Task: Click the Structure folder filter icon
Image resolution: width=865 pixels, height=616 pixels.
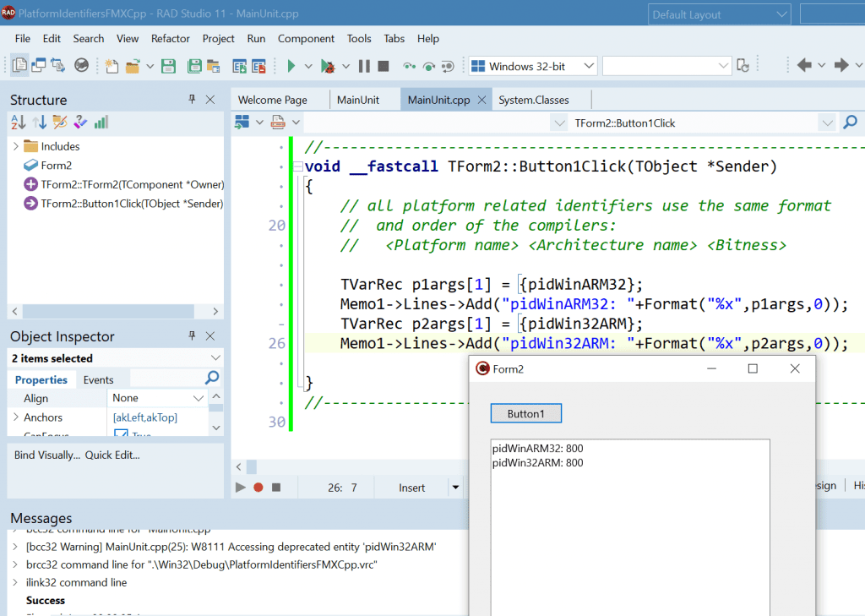Action: [60, 122]
